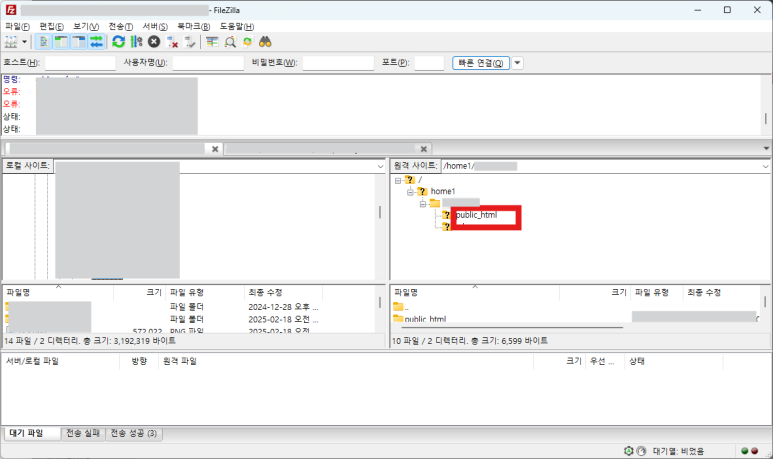Open local site path dropdown
The height and width of the screenshot is (459, 773).
pyautogui.click(x=380, y=167)
